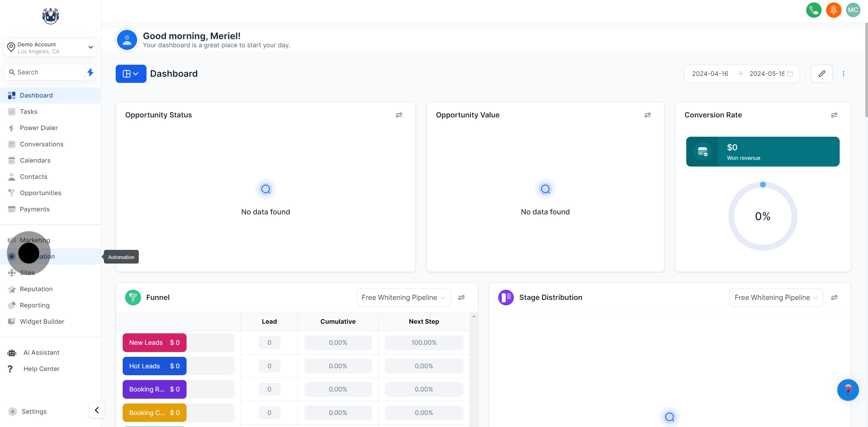Open the orange notifications bell
Viewport: 868px width, 427px height.
(833, 10)
